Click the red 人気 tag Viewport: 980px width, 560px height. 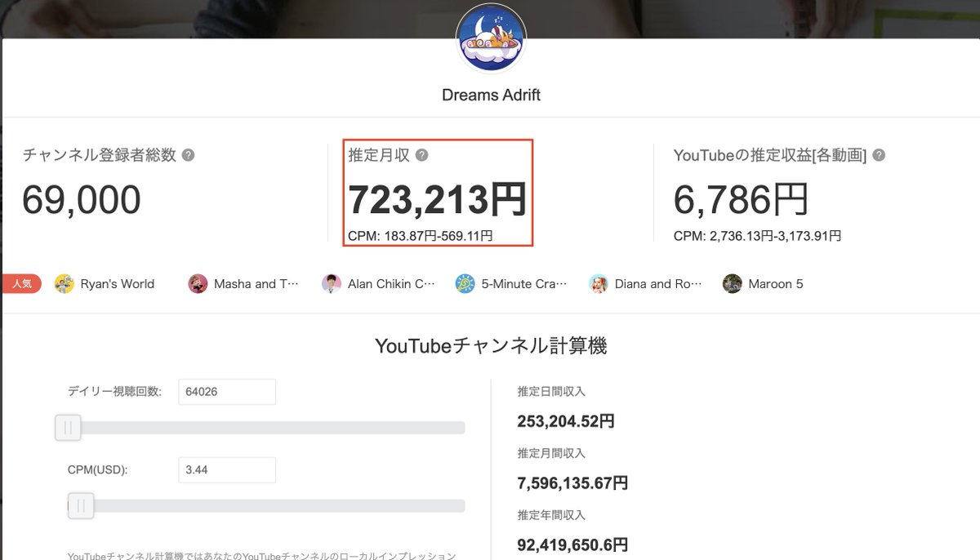pyautogui.click(x=22, y=284)
